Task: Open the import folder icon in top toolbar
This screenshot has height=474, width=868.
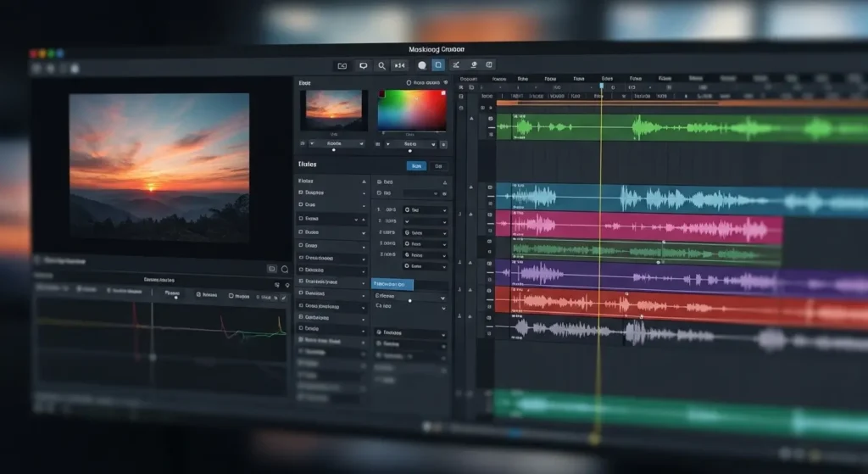Action: pos(342,66)
